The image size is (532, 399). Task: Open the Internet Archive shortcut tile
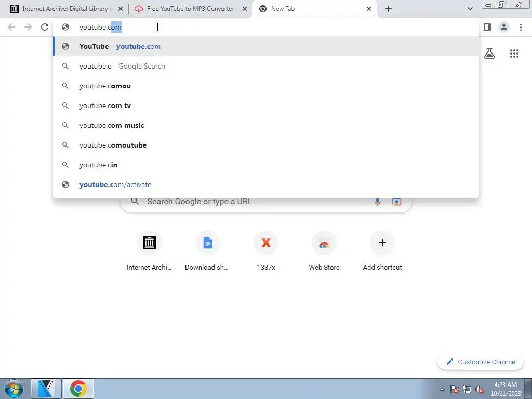click(x=149, y=251)
